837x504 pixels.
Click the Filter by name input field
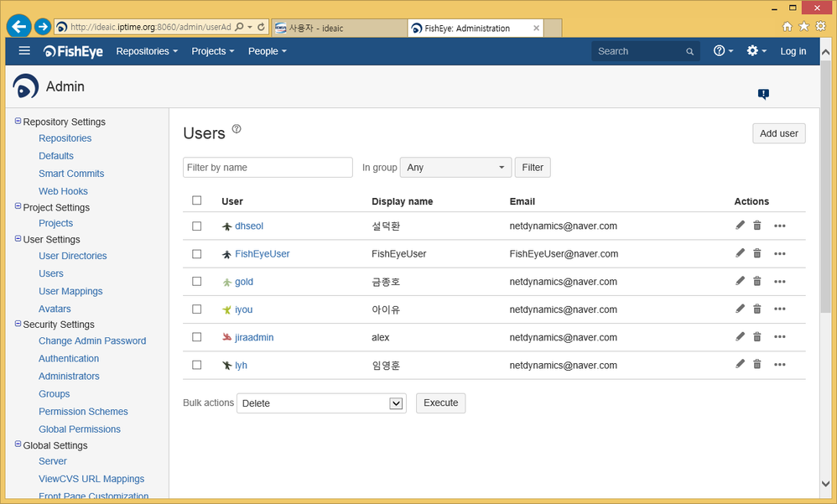pos(267,167)
